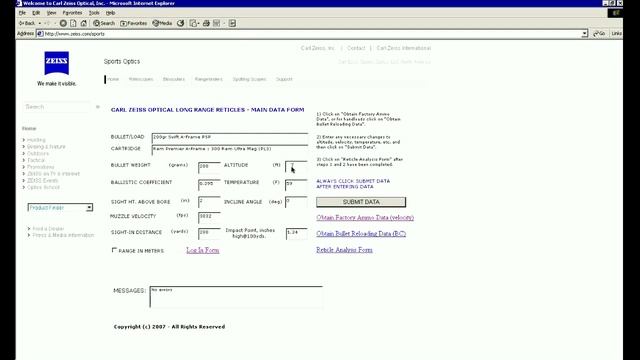Open the Product Finder dropdown
Viewport: 640px width, 360px height.
pos(89,208)
